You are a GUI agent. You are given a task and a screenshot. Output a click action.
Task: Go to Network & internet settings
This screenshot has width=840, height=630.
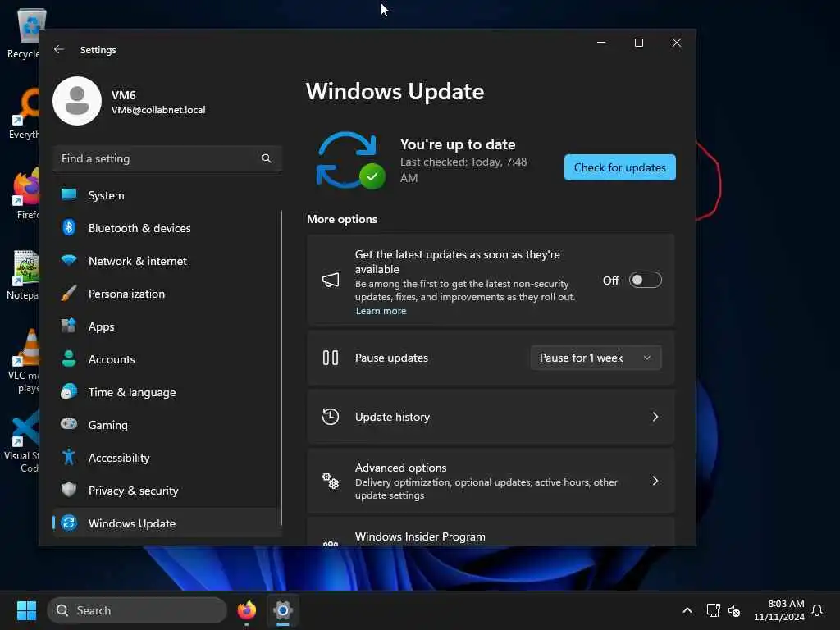167,260
